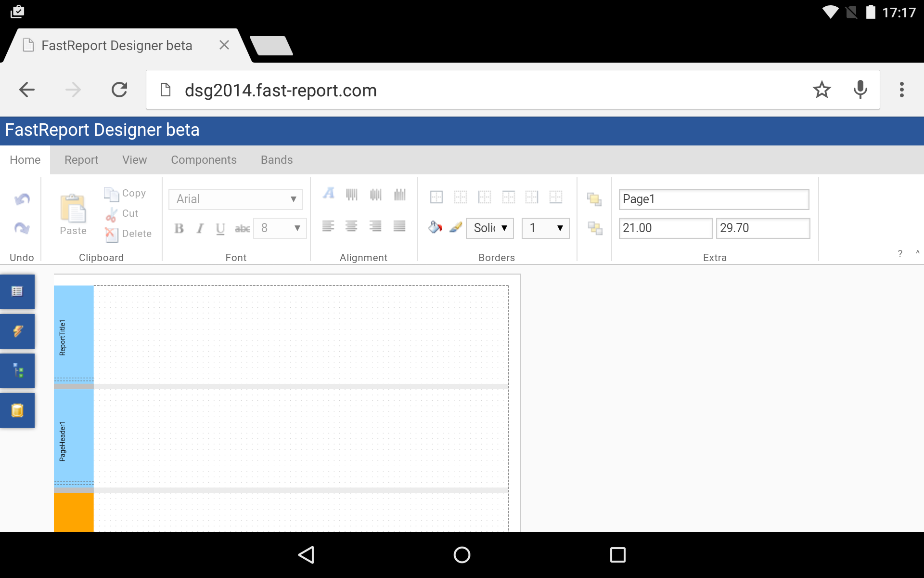Click the Paste clipboard icon
Viewport: 924px width, 578px height.
[73, 215]
